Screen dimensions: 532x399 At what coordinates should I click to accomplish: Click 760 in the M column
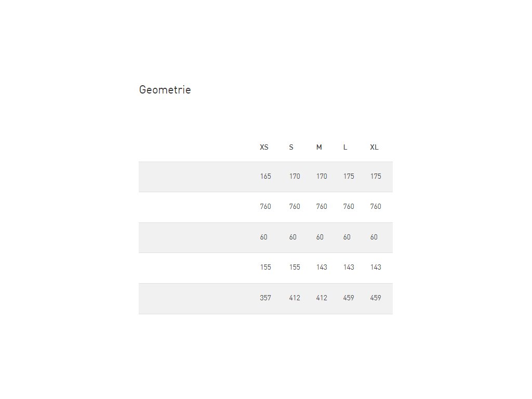(322, 207)
